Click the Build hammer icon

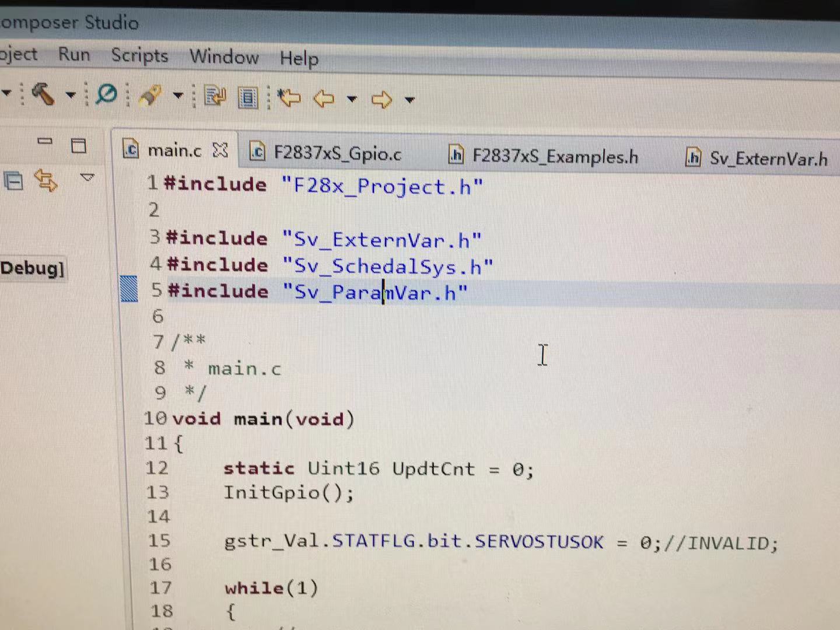pyautogui.click(x=43, y=93)
